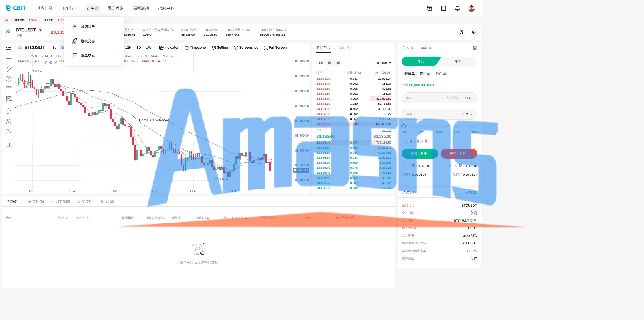Screen dimensions: 644x320
Task: Open 现货交易 spot trading menu
Action: pos(44,8)
